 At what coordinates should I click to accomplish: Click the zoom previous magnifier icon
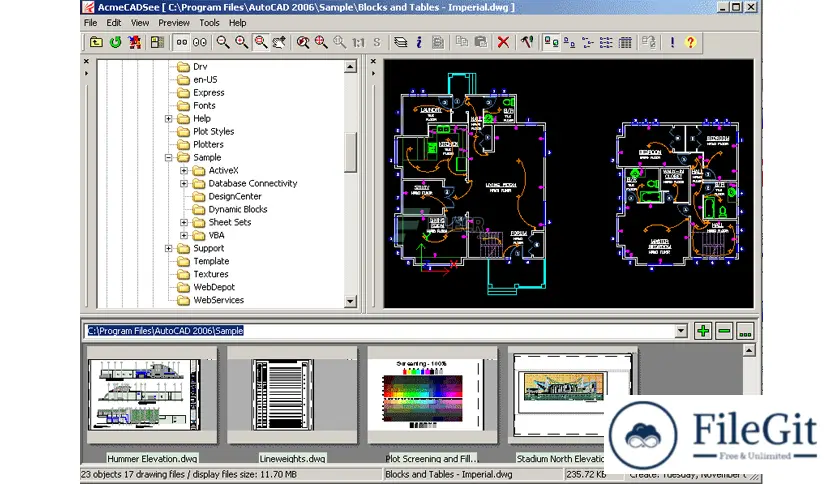pyautogui.click(x=303, y=42)
